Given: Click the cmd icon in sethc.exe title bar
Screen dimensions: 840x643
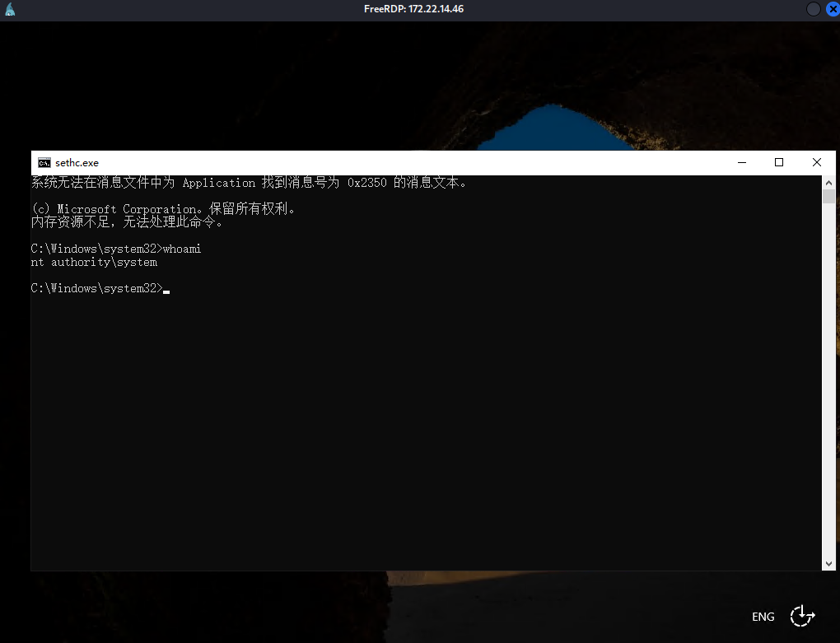Looking at the screenshot, I should pyautogui.click(x=44, y=163).
